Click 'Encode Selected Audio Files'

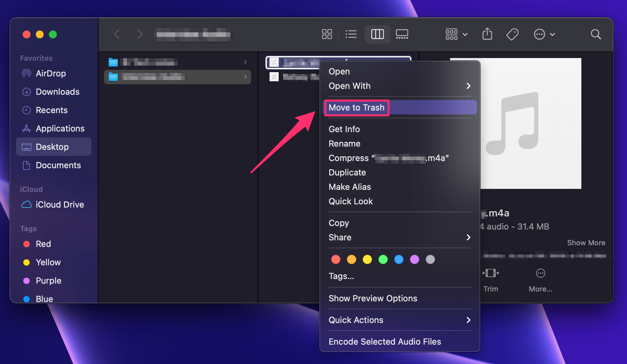click(385, 341)
